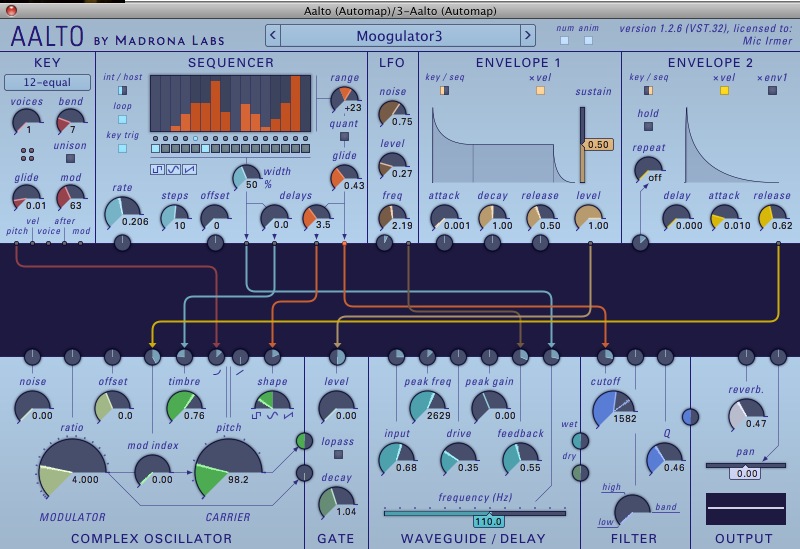800x549 pixels.
Task: Click the oscillator timbre knob
Action: 184,406
